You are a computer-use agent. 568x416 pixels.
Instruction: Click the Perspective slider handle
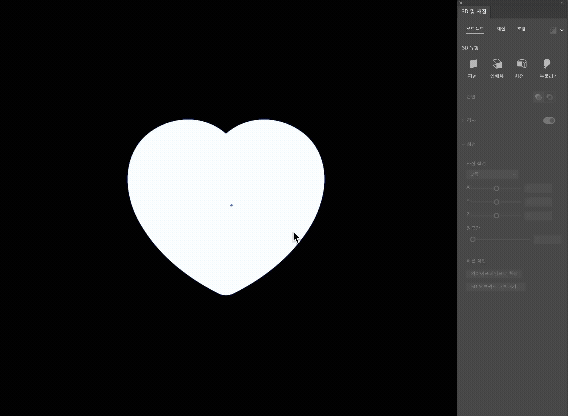[472, 240]
